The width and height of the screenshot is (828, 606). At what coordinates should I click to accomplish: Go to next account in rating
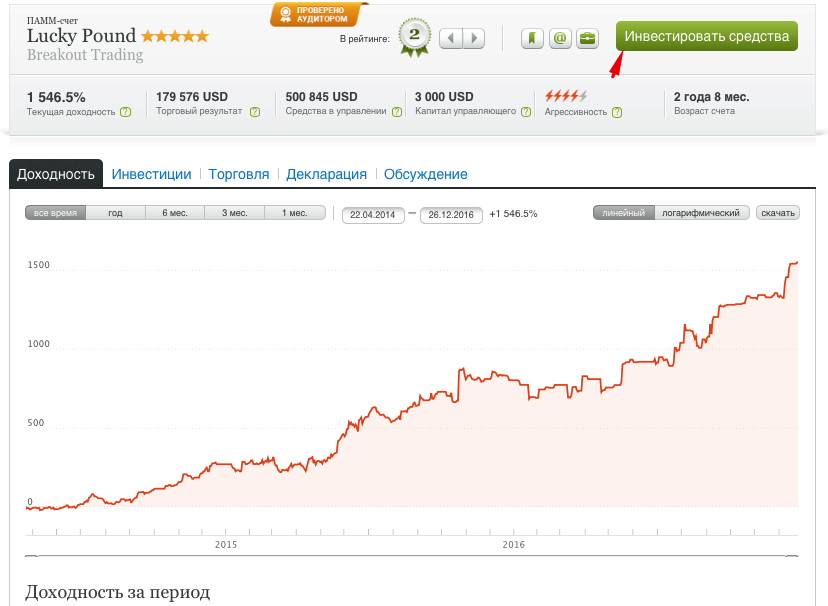[x=474, y=38]
